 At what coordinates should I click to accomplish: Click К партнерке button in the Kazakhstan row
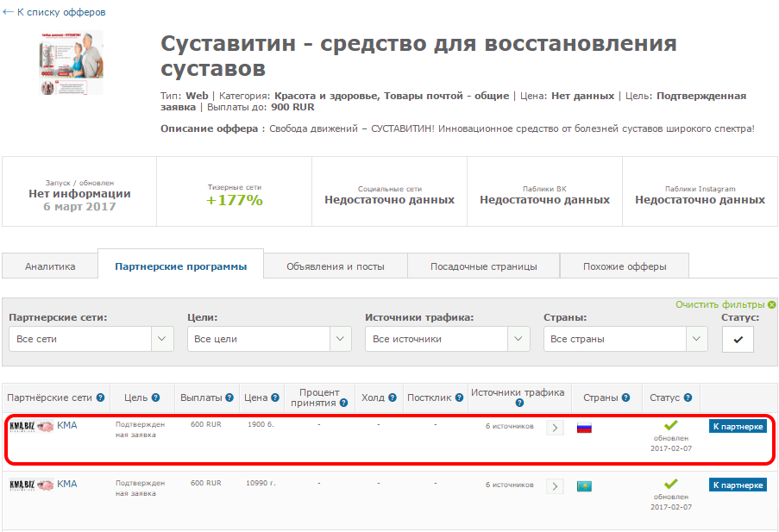(x=738, y=485)
